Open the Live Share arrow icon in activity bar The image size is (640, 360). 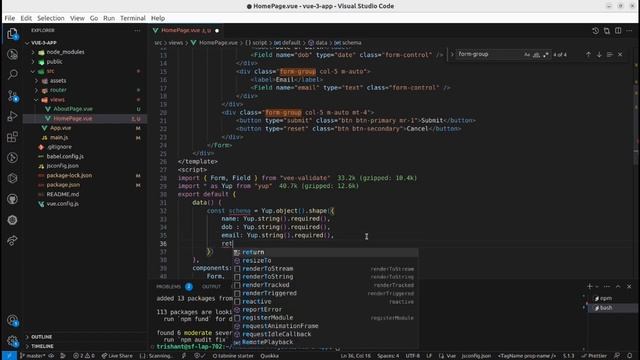(12, 240)
